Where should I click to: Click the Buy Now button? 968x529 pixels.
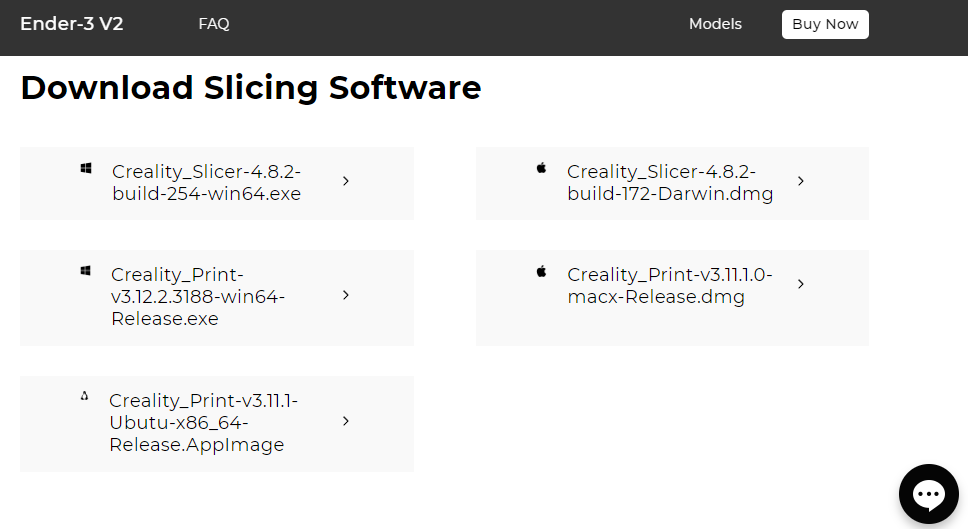coord(825,24)
